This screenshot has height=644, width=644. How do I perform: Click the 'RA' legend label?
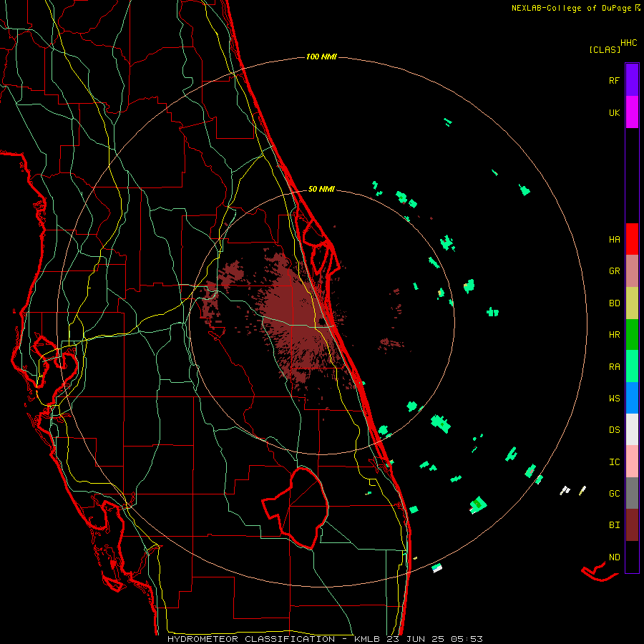(615, 367)
